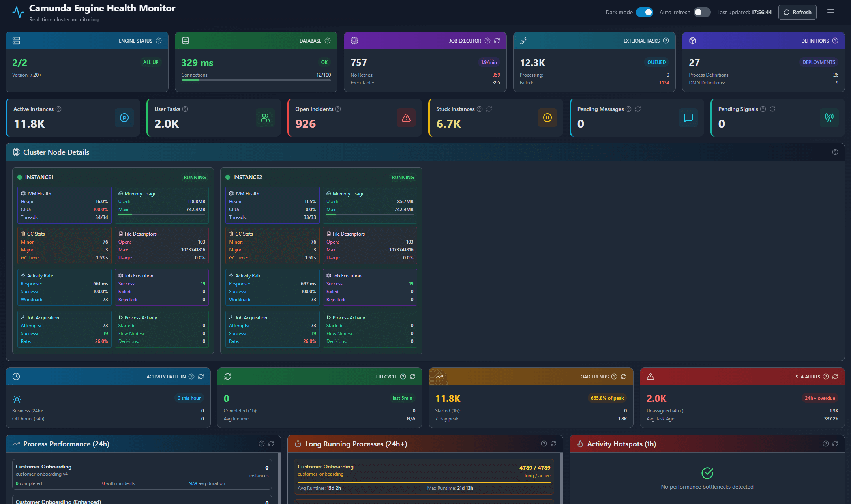Toggle the Dark mode switch
The image size is (851, 504).
[x=645, y=12]
